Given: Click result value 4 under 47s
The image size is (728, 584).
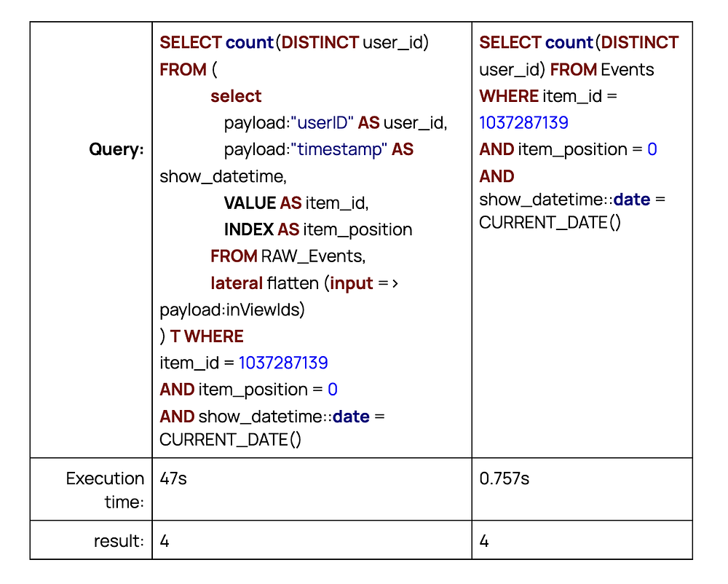Looking at the screenshot, I should (165, 541).
